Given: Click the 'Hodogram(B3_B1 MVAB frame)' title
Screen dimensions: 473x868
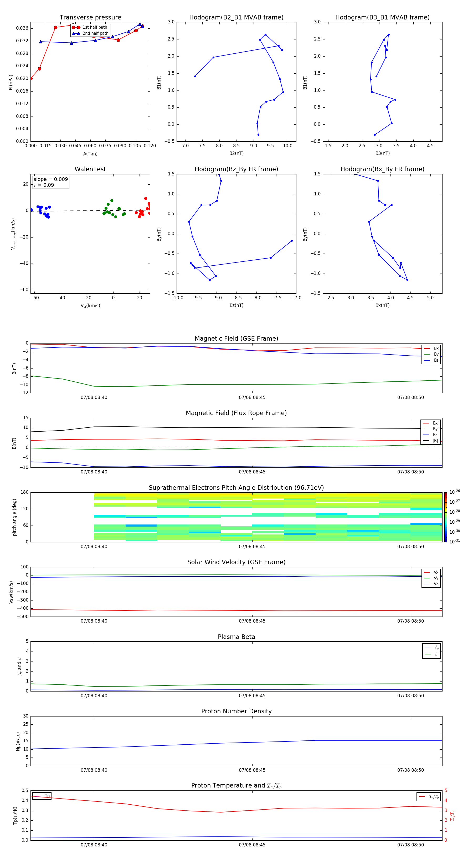Looking at the screenshot, I should point(382,18).
